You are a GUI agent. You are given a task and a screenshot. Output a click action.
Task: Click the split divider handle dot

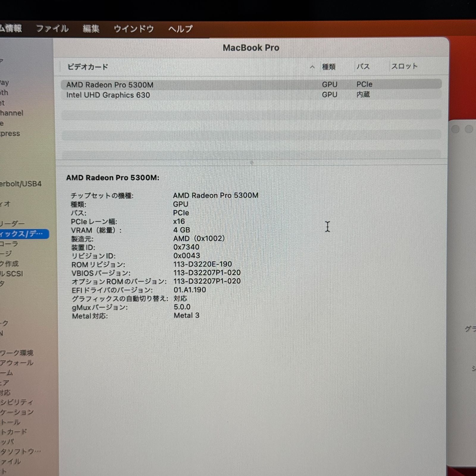coord(252,162)
